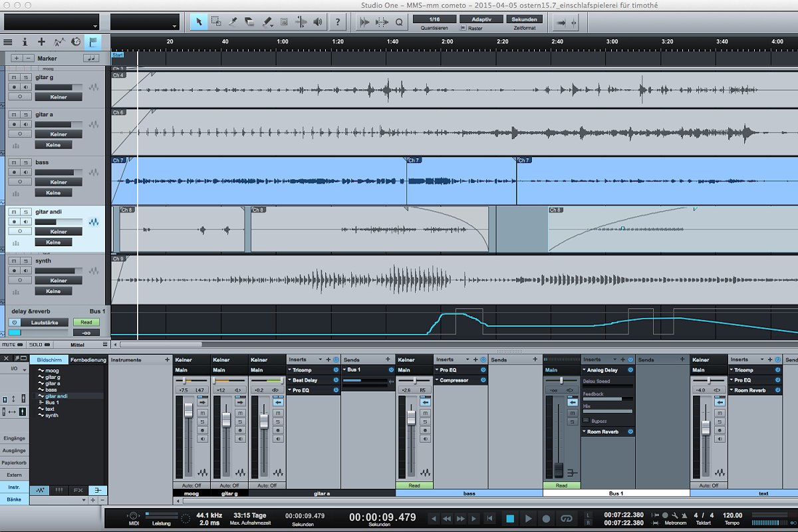Enable loop mode in the transport
This screenshot has height=532, width=798.
(567, 519)
